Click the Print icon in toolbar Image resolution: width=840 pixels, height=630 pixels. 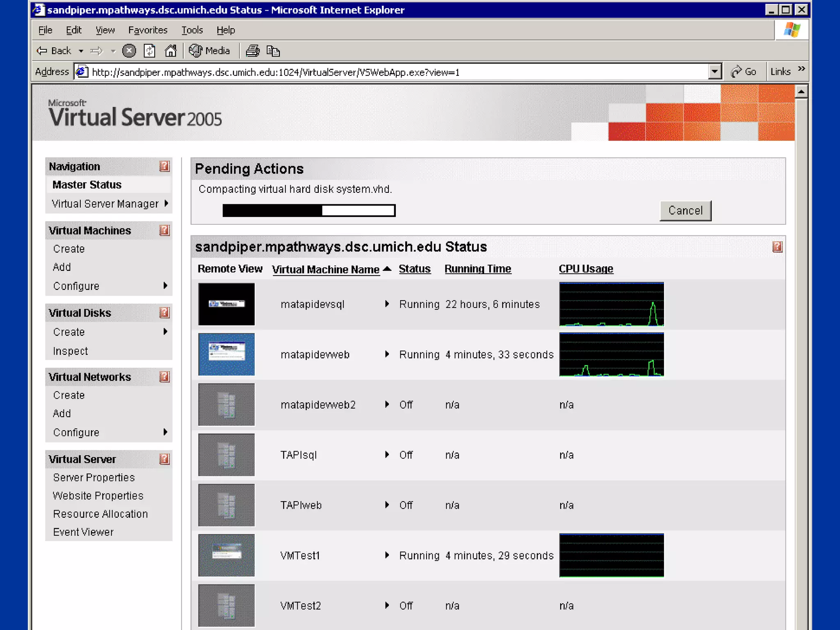[253, 51]
